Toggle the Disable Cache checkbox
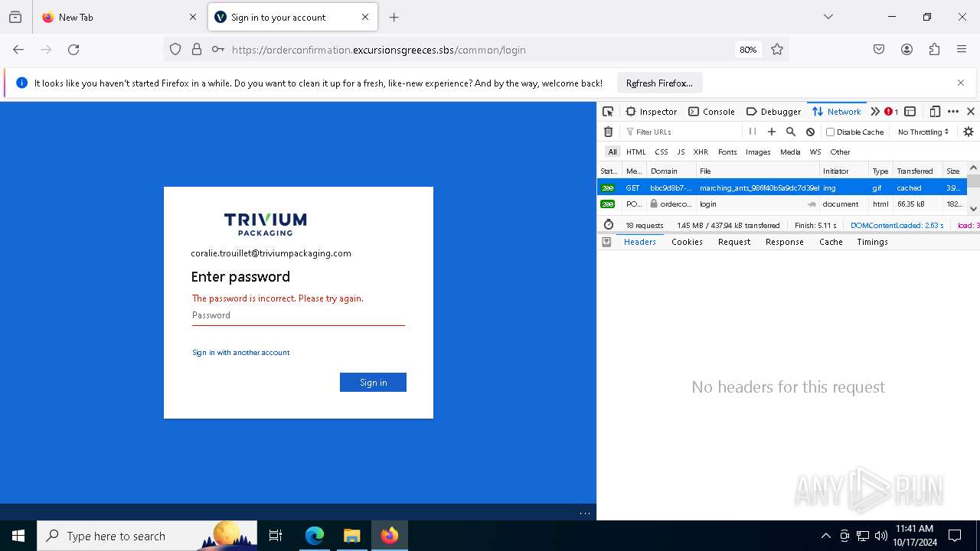 tap(830, 132)
